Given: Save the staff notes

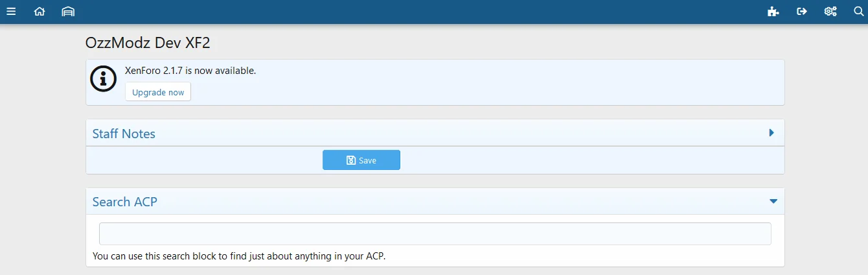Looking at the screenshot, I should click(x=361, y=160).
